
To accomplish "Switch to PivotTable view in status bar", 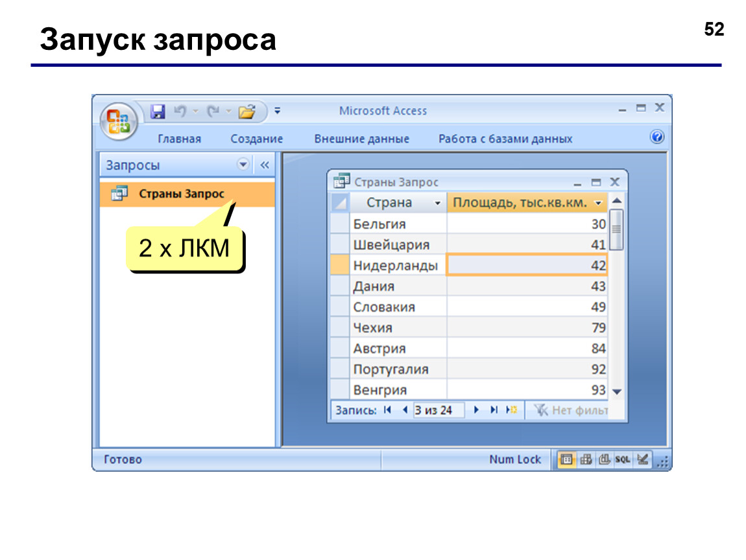I will pyautogui.click(x=586, y=460).
